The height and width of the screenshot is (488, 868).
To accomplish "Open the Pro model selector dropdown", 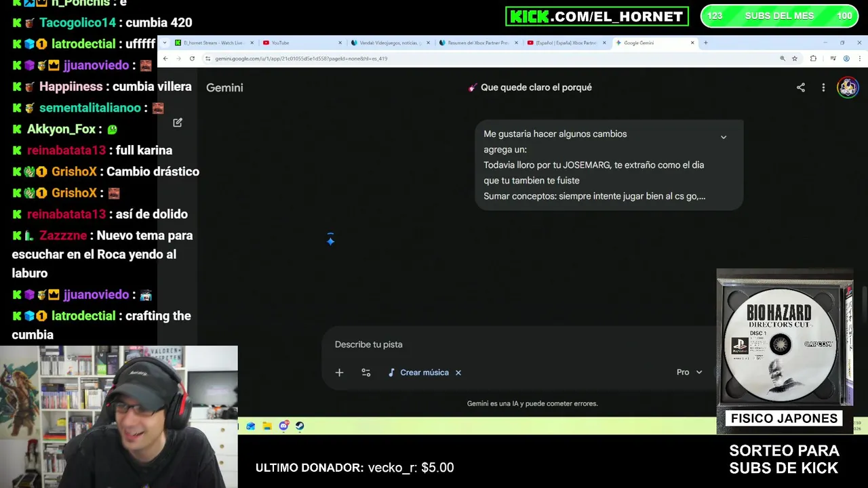I will pyautogui.click(x=690, y=372).
